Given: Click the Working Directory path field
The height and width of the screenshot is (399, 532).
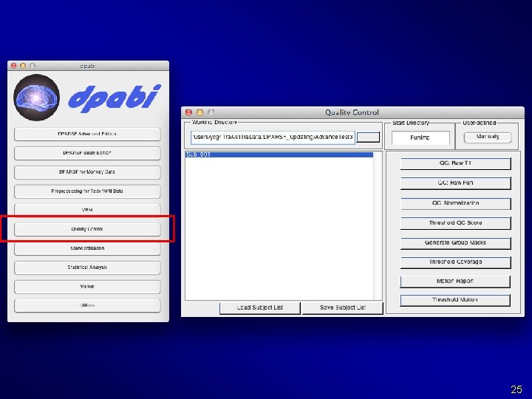Looking at the screenshot, I should tap(273, 137).
